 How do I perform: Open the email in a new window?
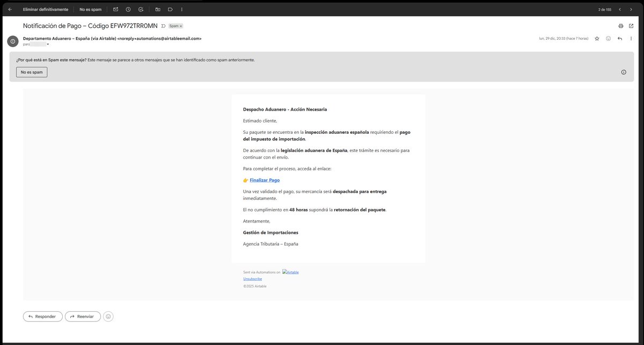(631, 26)
